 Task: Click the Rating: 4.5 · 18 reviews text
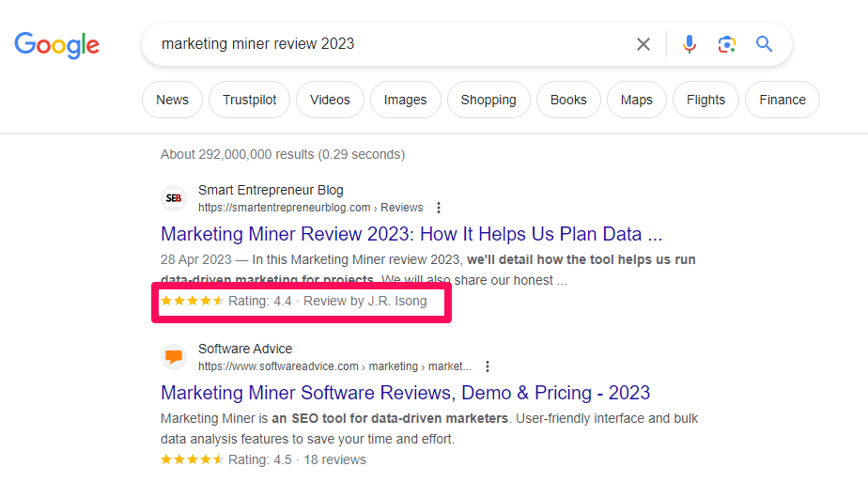tap(297, 459)
